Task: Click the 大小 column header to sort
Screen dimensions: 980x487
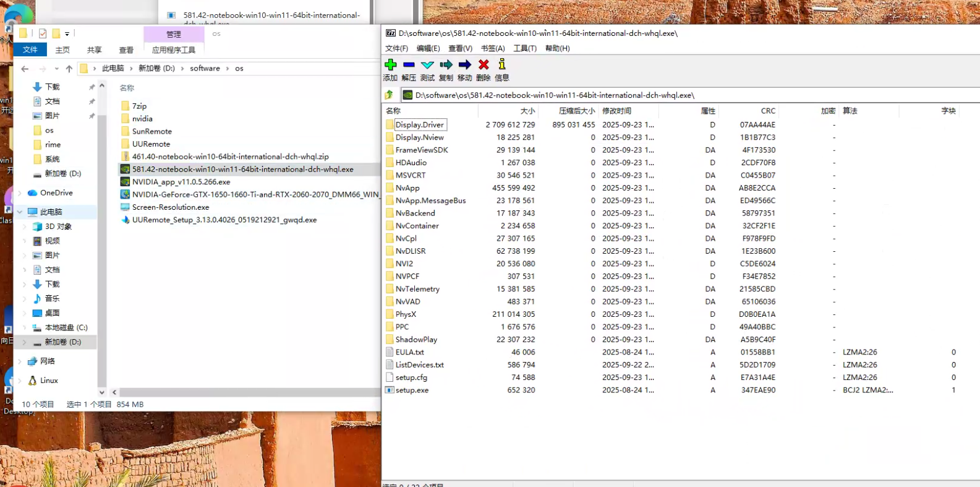Action: [527, 111]
